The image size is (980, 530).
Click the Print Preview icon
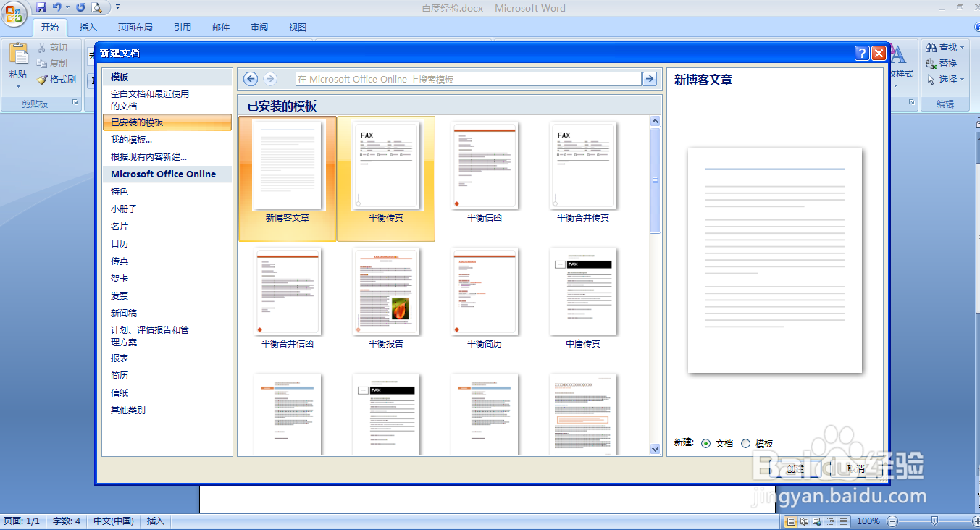[x=96, y=7]
